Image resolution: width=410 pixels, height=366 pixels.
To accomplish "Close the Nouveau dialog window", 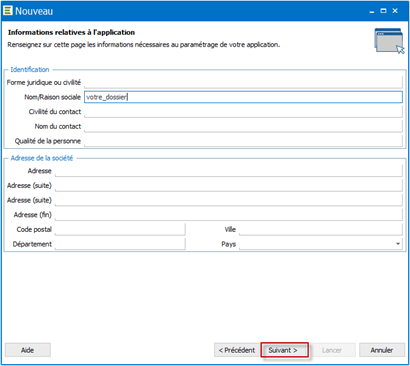I will tap(395, 11).
